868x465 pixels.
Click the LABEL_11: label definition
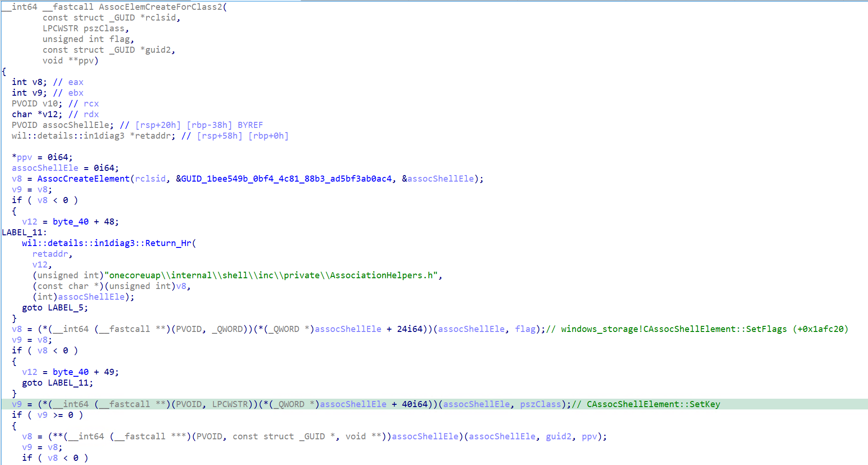click(24, 232)
